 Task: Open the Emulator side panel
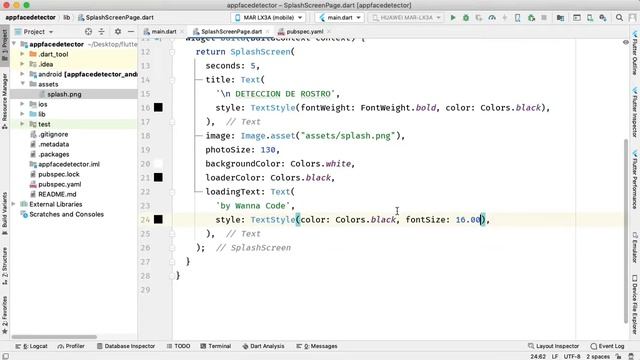[x=635, y=248]
